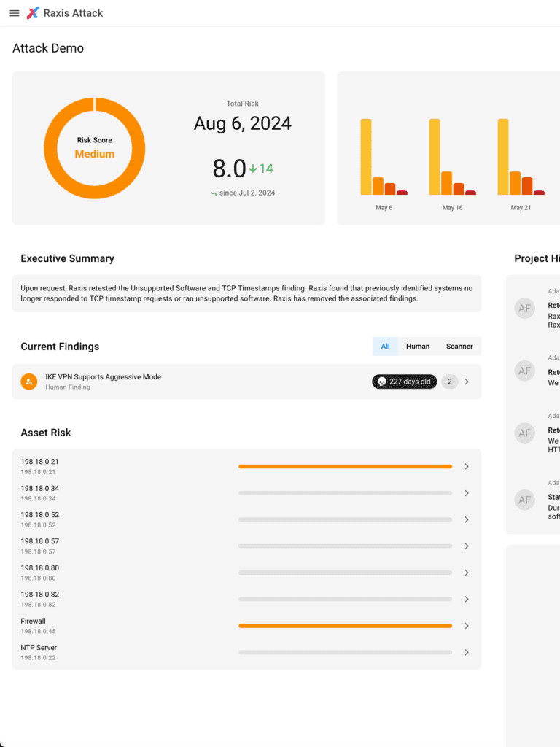
Task: Click the May 21 bar group in chart
Action: pos(521,157)
